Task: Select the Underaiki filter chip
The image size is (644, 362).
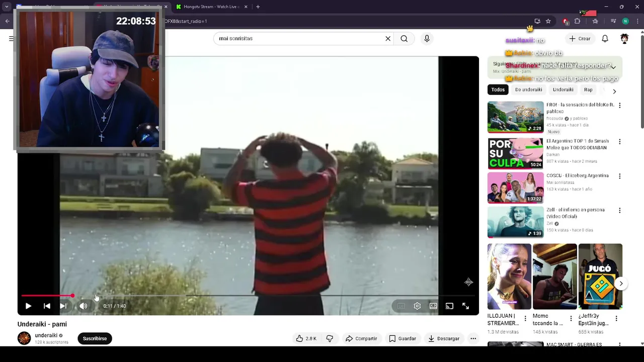Action: coord(563,89)
